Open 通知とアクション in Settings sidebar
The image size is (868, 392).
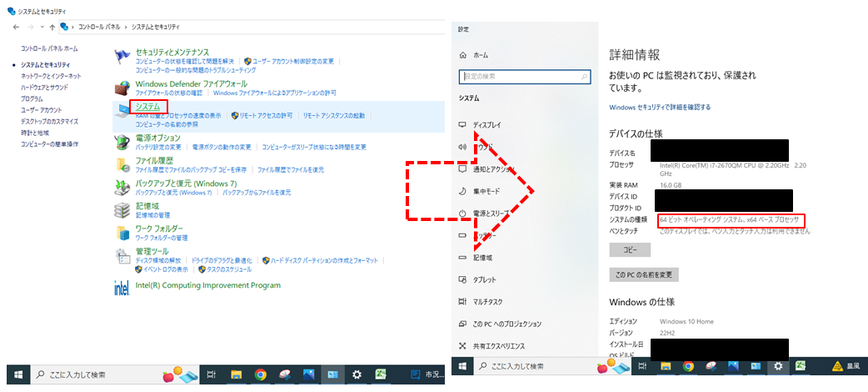(494, 169)
